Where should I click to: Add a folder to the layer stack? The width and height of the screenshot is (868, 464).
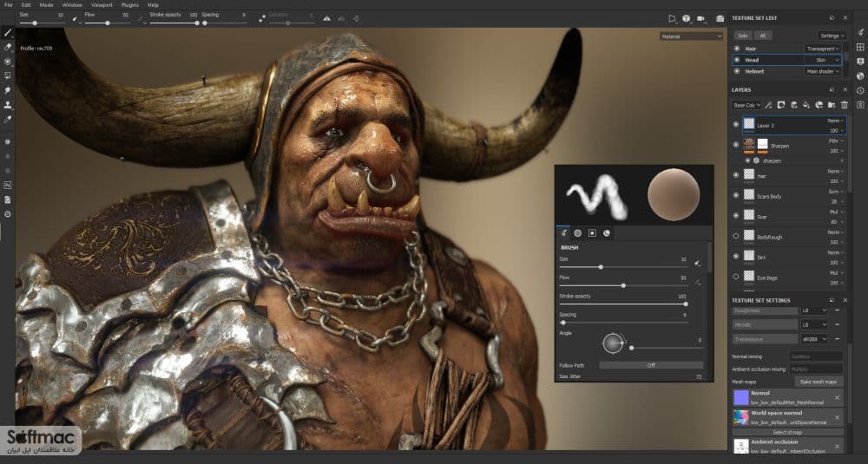pos(832,105)
